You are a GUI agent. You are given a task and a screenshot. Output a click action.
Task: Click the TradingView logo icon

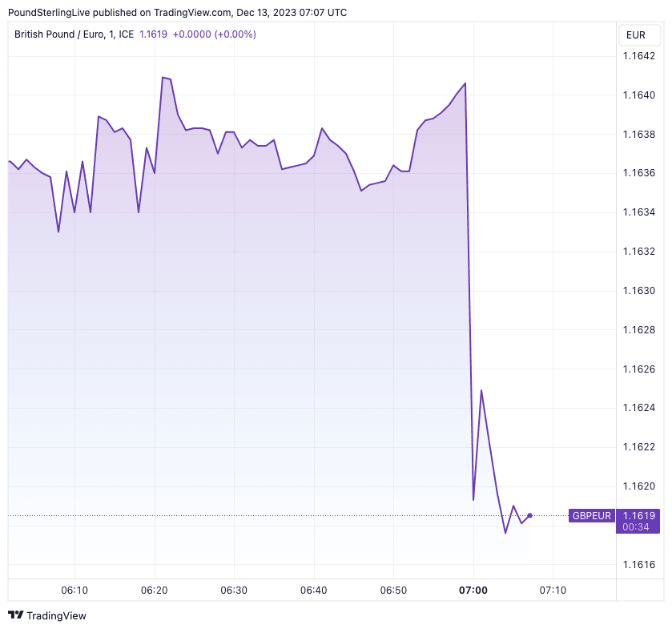pyautogui.click(x=15, y=615)
